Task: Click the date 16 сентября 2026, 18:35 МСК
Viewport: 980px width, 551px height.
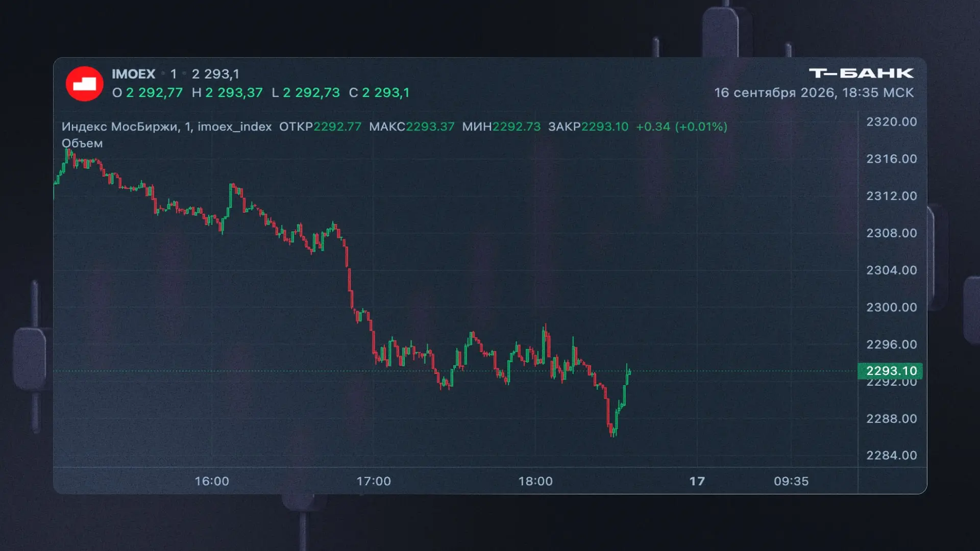Action: tap(814, 93)
